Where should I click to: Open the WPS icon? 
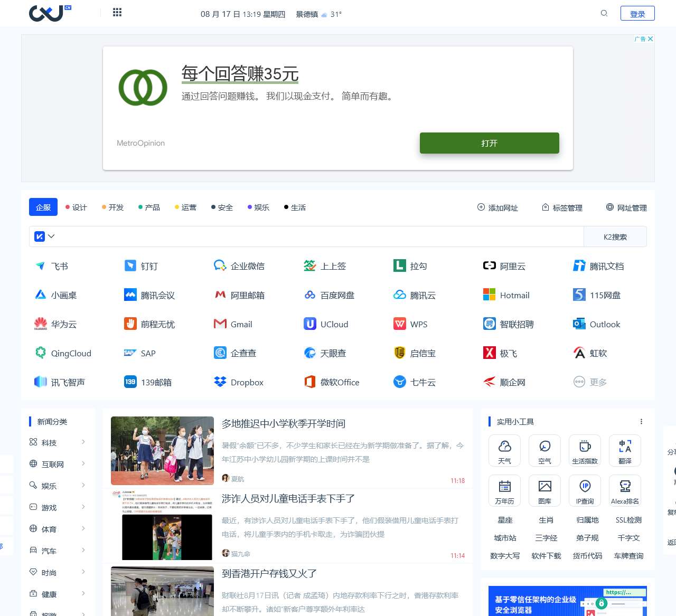click(x=400, y=324)
